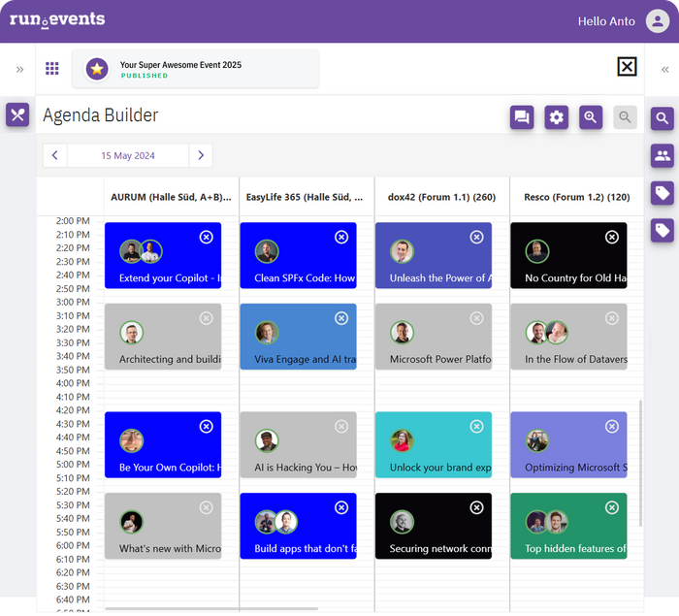Remove Unlock your brand exp session
679x616 pixels.
[477, 426]
